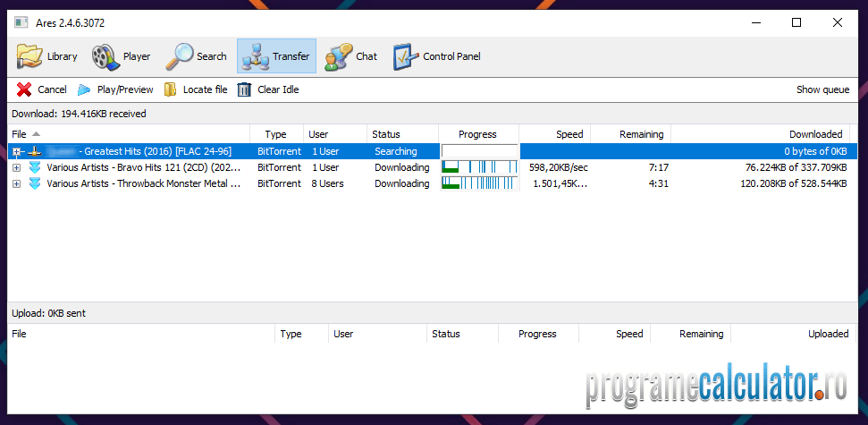
Task: Click the upload pane Progress column header
Action: point(538,334)
